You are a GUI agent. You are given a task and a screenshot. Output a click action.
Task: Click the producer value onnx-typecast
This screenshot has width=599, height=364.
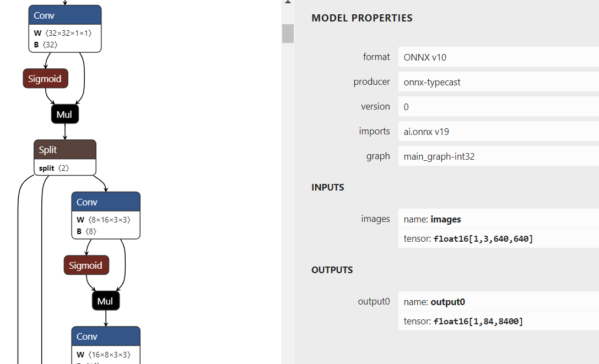[x=498, y=82]
